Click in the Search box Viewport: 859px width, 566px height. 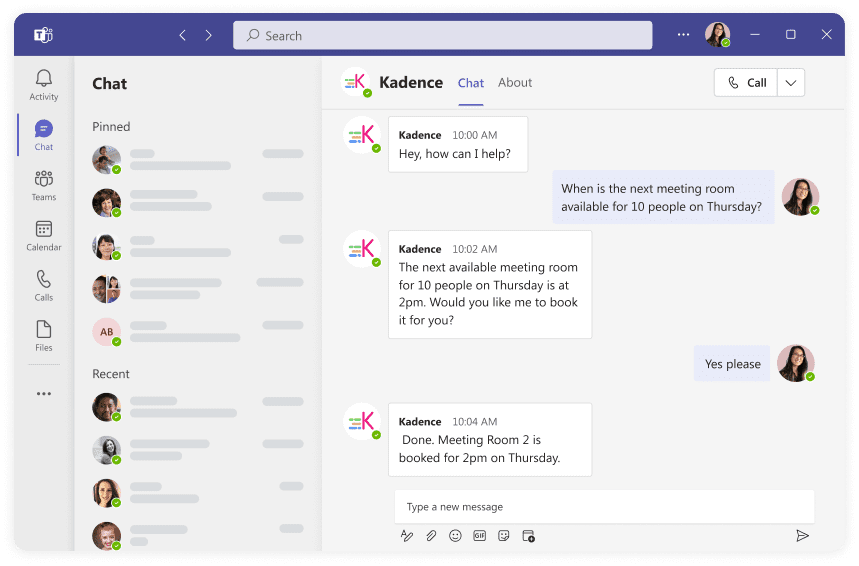[443, 36]
